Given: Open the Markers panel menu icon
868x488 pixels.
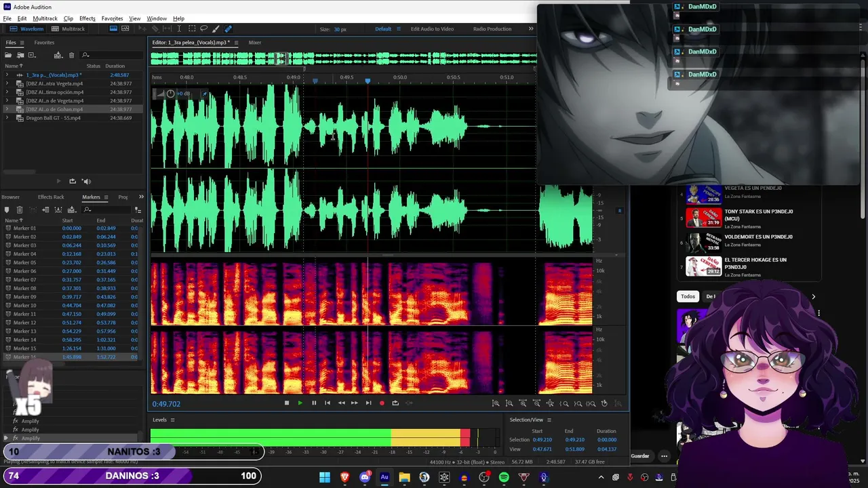Looking at the screenshot, I should [106, 197].
